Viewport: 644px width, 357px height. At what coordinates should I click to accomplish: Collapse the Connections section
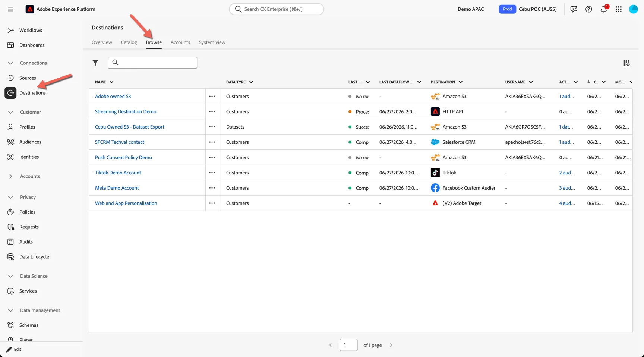(10, 63)
